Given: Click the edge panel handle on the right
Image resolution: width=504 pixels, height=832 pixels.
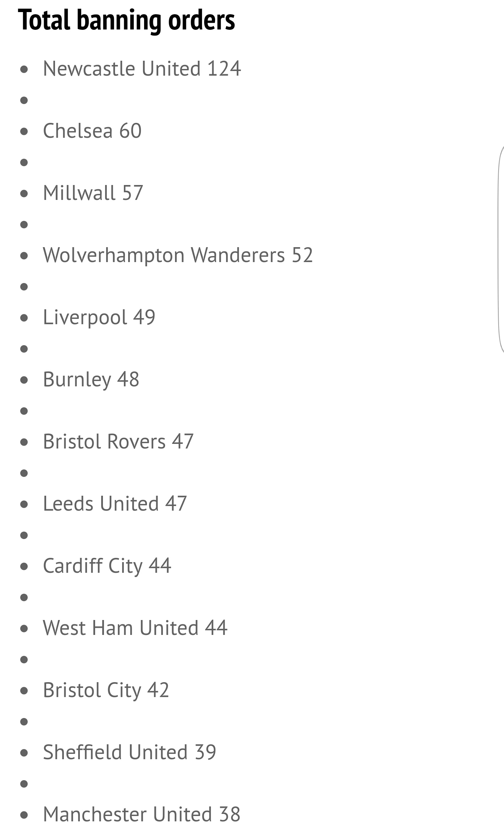Looking at the screenshot, I should click(x=501, y=249).
